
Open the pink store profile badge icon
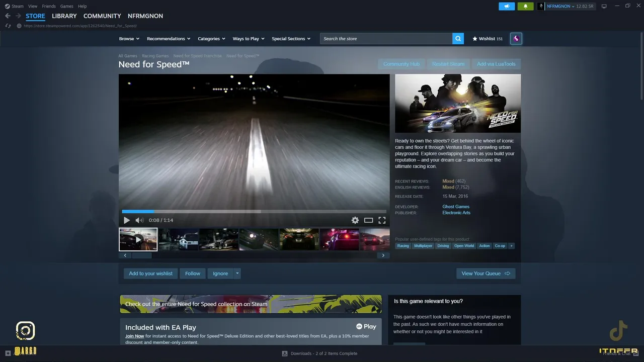[x=516, y=39]
